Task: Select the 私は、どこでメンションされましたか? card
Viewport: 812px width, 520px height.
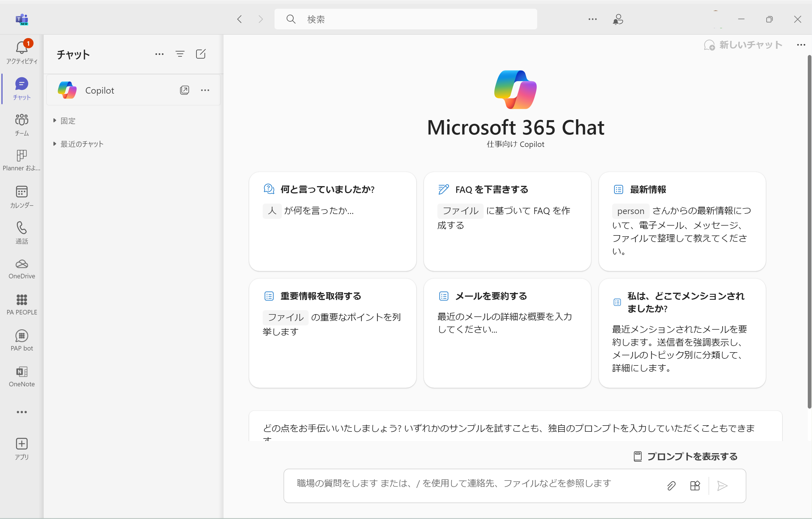Action: click(x=682, y=333)
